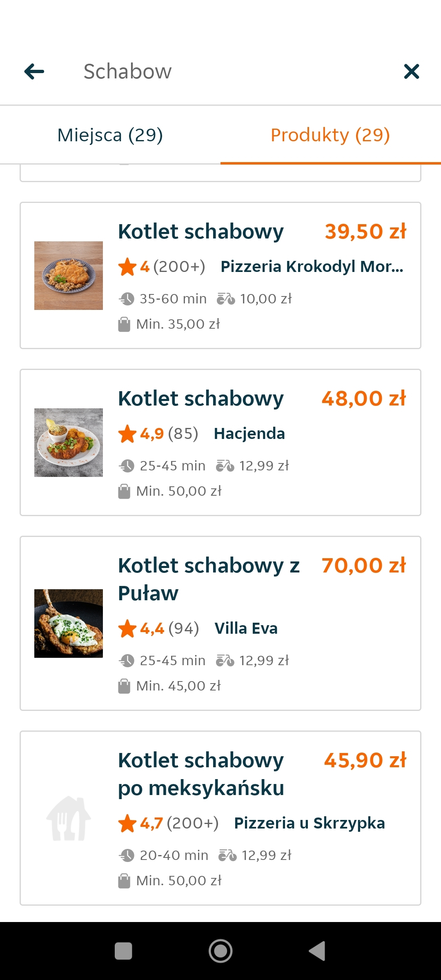Switch to the Miejsca (29) tab

(x=110, y=135)
